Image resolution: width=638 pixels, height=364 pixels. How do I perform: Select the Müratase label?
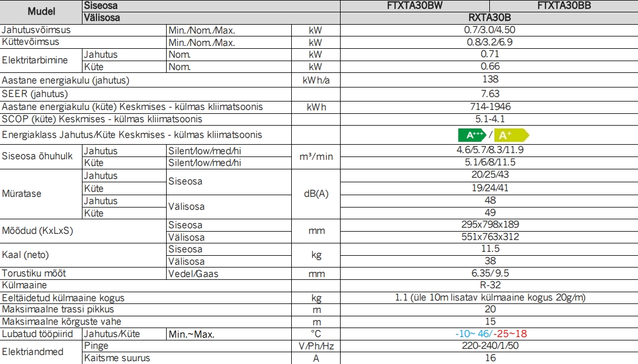21,193
